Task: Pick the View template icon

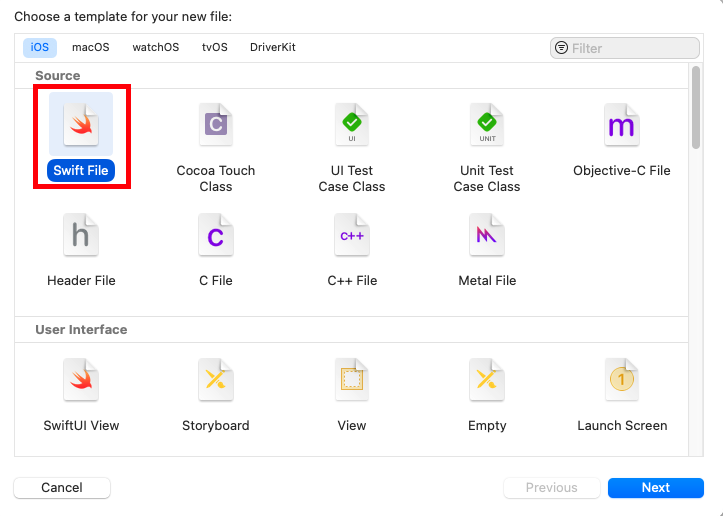Action: [352, 380]
